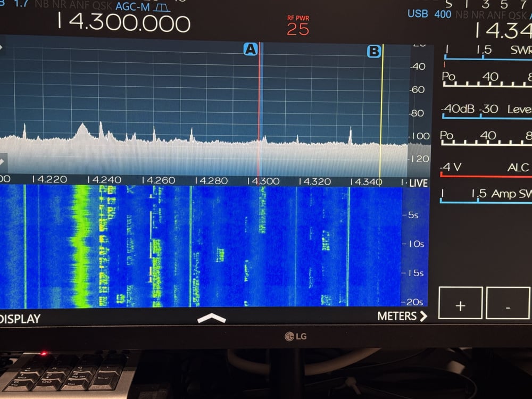Toggle NB on VFO B status line

pyautogui.click(x=461, y=15)
